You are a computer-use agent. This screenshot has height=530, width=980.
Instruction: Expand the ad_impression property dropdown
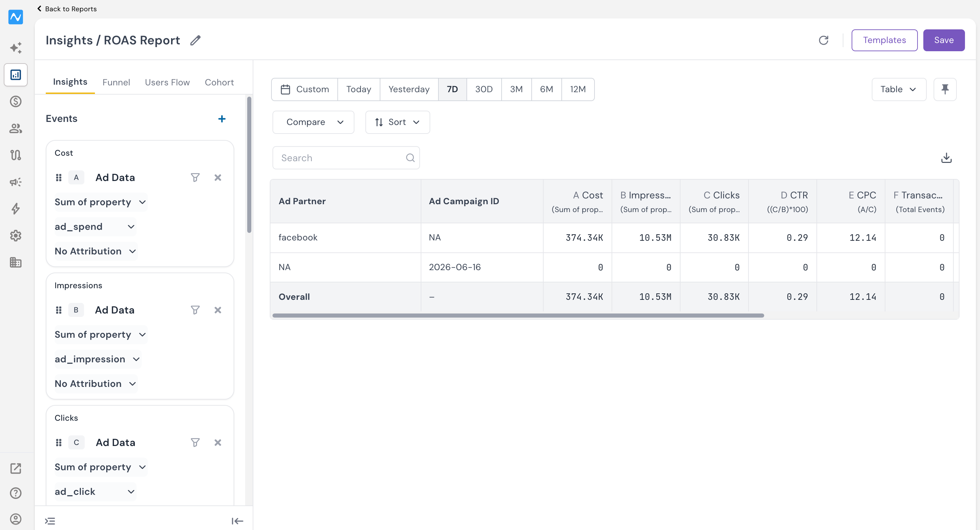click(x=98, y=359)
